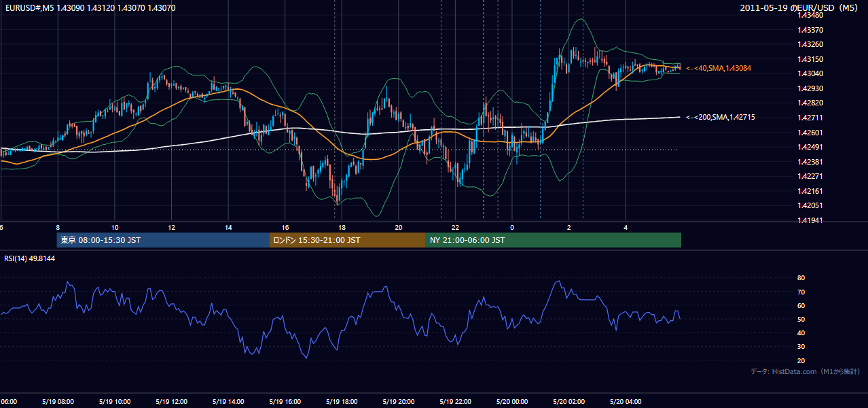The width and height of the screenshot is (868, 408).
Task: Click the white 200 SMA label 1.42715
Action: pyautogui.click(x=721, y=117)
